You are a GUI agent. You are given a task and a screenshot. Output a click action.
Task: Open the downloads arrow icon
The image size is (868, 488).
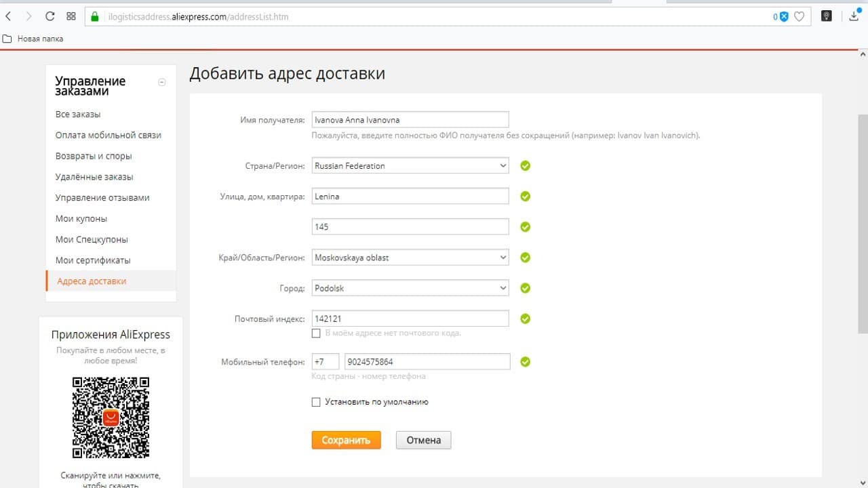click(855, 16)
